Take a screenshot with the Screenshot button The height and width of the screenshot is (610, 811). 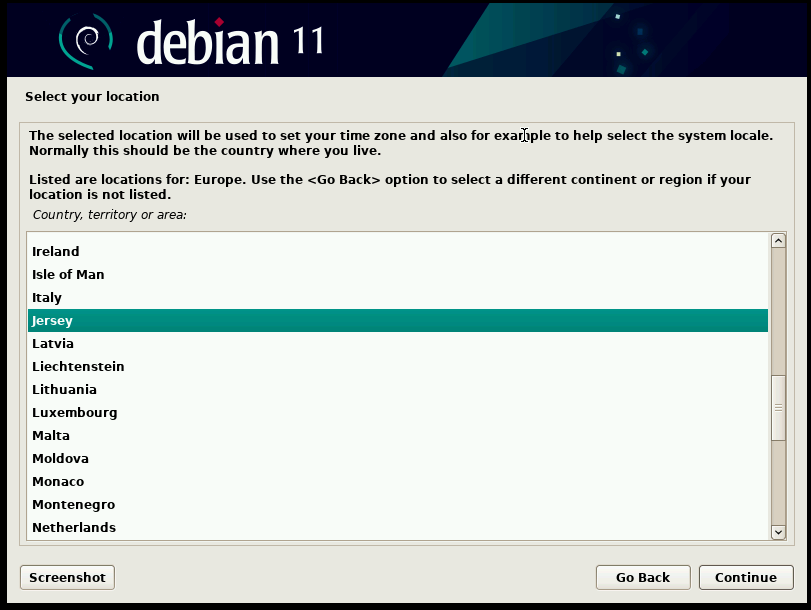67,577
